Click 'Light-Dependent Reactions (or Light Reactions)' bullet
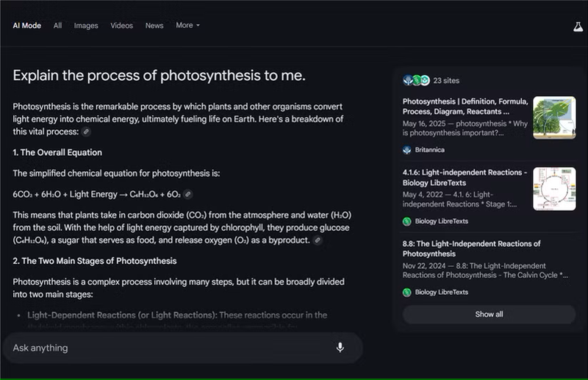588x380 pixels. pyautogui.click(x=122, y=315)
